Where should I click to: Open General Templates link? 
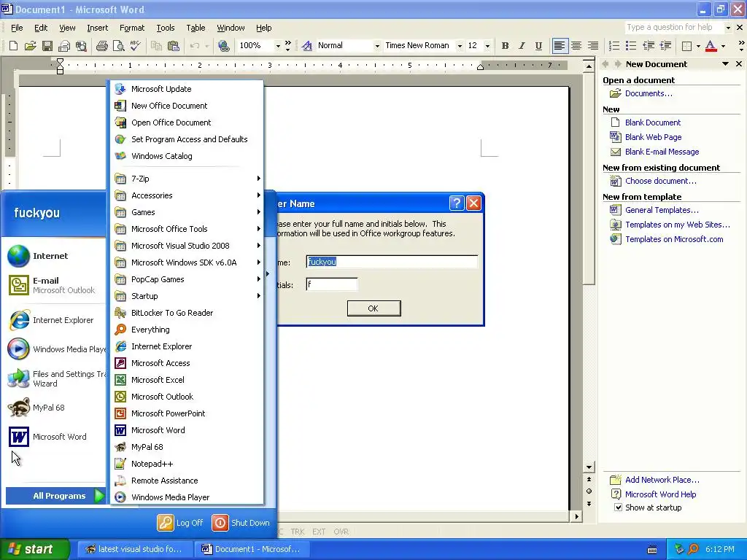pyautogui.click(x=661, y=210)
